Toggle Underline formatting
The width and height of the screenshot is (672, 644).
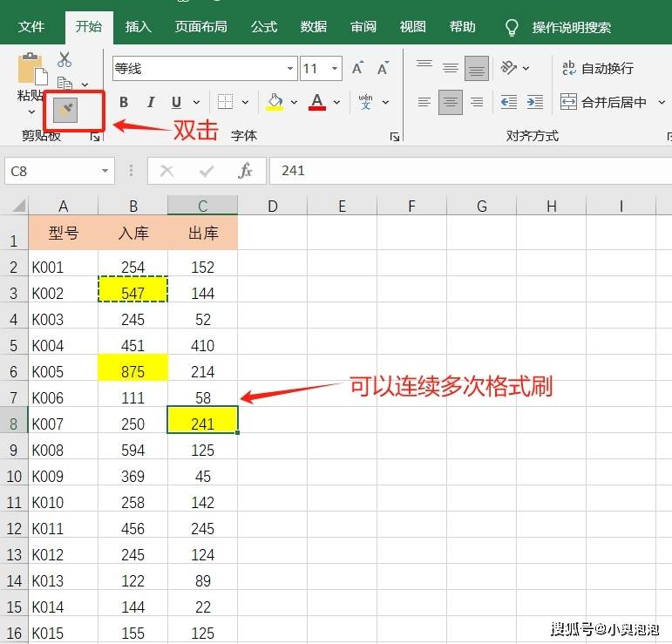point(176,102)
